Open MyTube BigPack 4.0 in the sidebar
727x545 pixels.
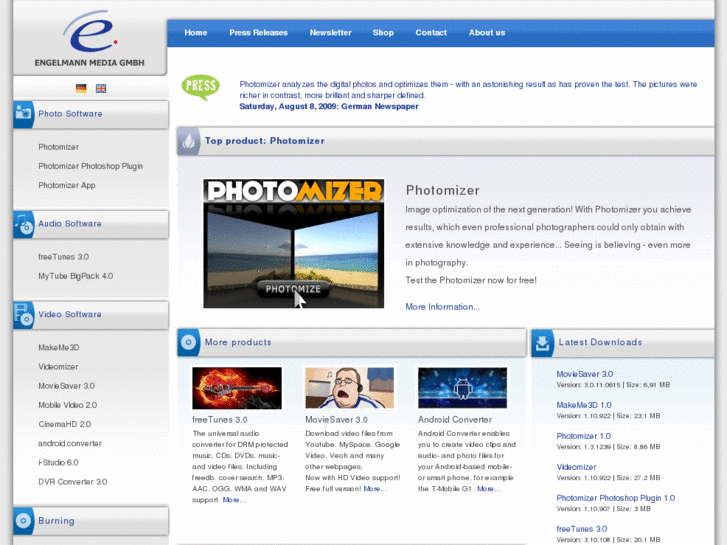(75, 276)
